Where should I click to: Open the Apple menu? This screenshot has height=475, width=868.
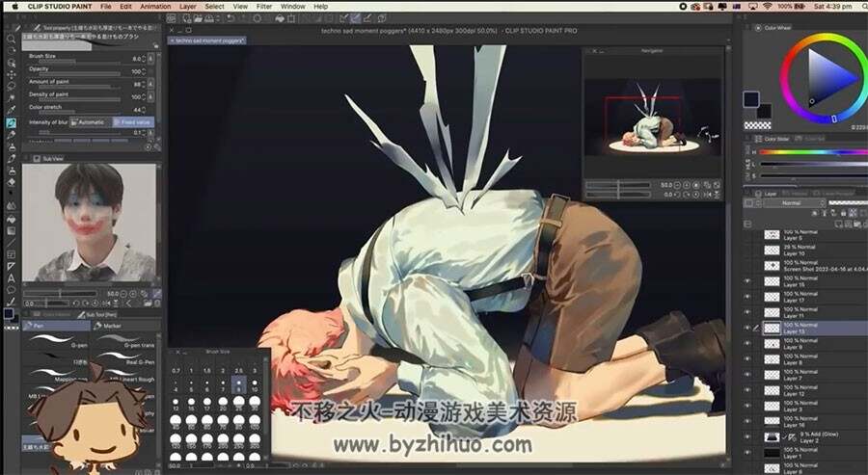pos(14,6)
